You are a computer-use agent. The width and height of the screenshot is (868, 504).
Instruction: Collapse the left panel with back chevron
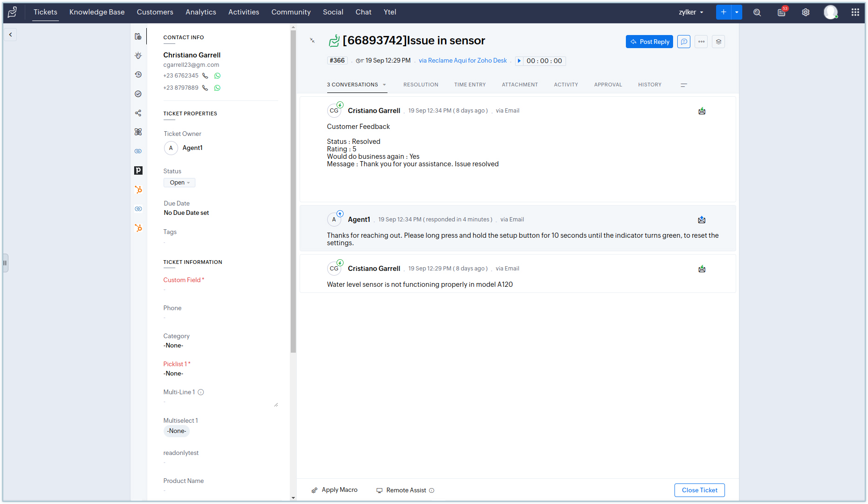click(x=10, y=35)
